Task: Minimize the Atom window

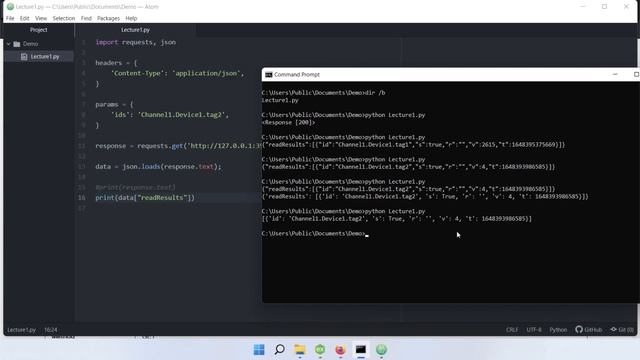Action: [x=583, y=7]
